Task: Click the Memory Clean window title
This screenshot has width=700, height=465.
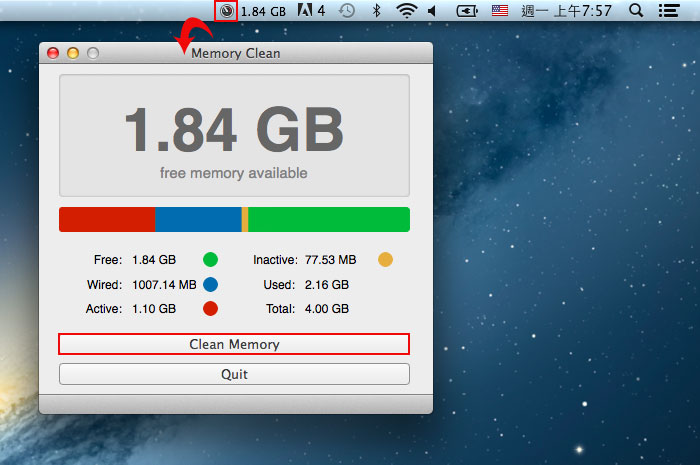Action: tap(236, 53)
